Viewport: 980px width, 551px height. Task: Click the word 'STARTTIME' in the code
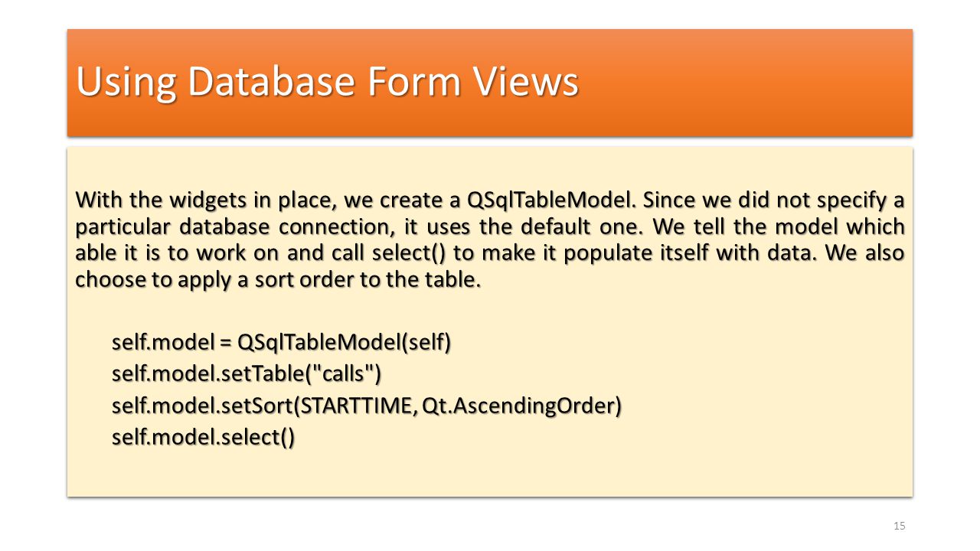pyautogui.click(x=358, y=406)
